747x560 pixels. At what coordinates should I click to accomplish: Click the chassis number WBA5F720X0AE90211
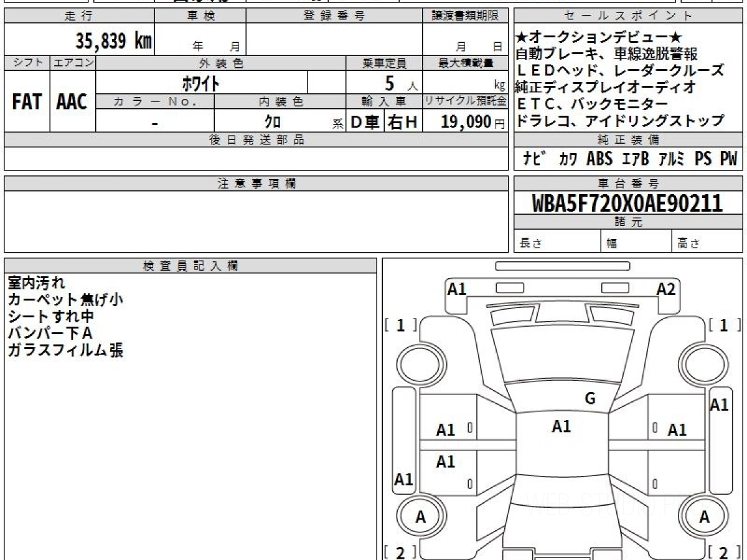coord(627,203)
